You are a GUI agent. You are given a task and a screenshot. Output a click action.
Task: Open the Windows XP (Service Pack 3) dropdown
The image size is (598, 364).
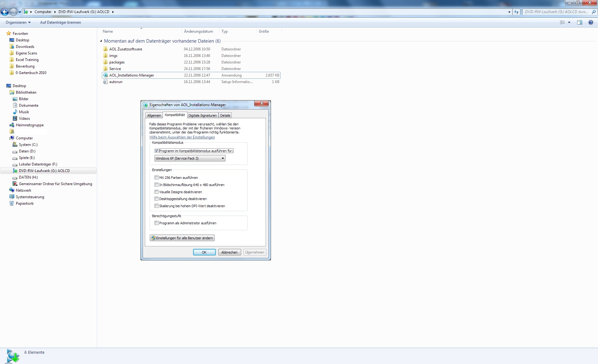[x=190, y=158]
